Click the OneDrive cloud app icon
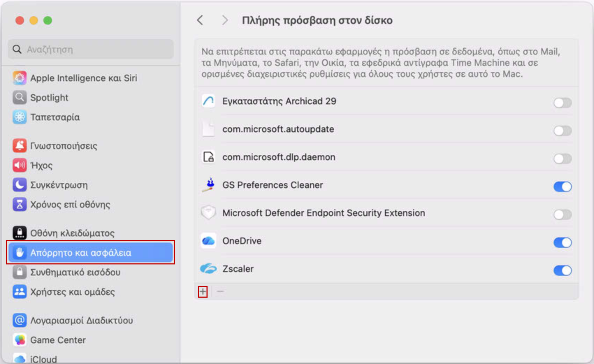 point(209,241)
